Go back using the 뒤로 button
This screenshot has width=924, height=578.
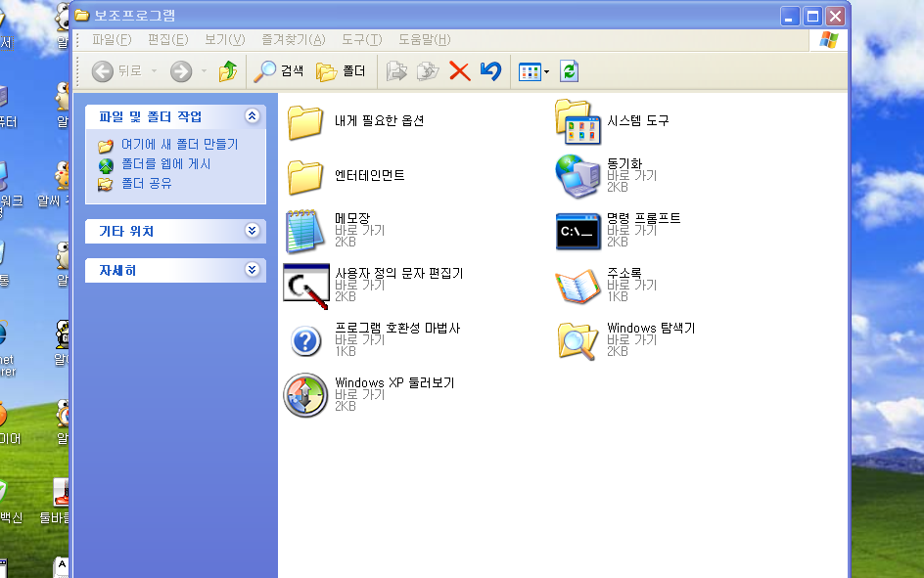116,71
